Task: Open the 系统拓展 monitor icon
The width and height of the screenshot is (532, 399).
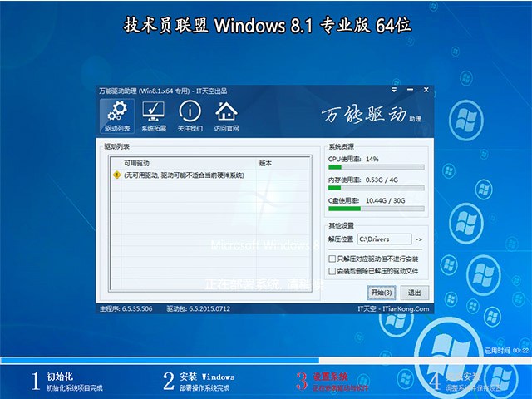Action: [x=154, y=116]
